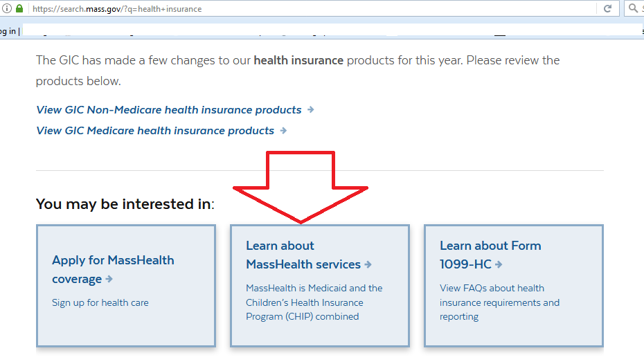Click arrow next to MassHealth coverage heading
This screenshot has width=644, height=364.
pyautogui.click(x=109, y=280)
